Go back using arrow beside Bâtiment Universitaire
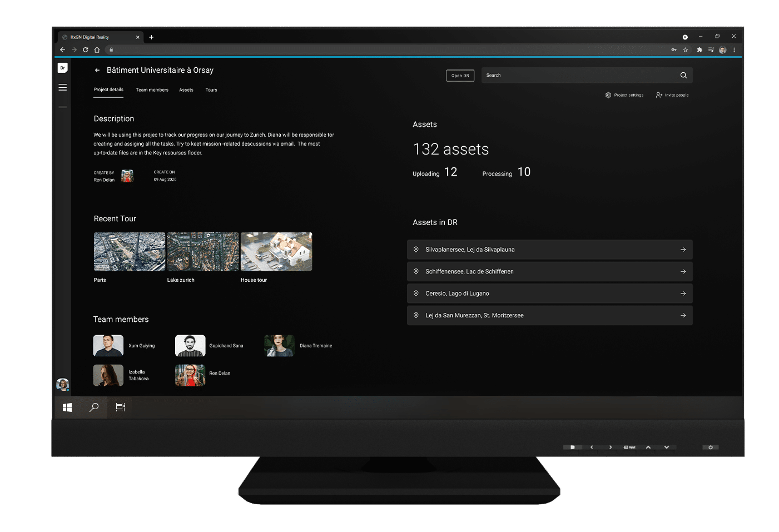The image size is (779, 532). pyautogui.click(x=97, y=71)
